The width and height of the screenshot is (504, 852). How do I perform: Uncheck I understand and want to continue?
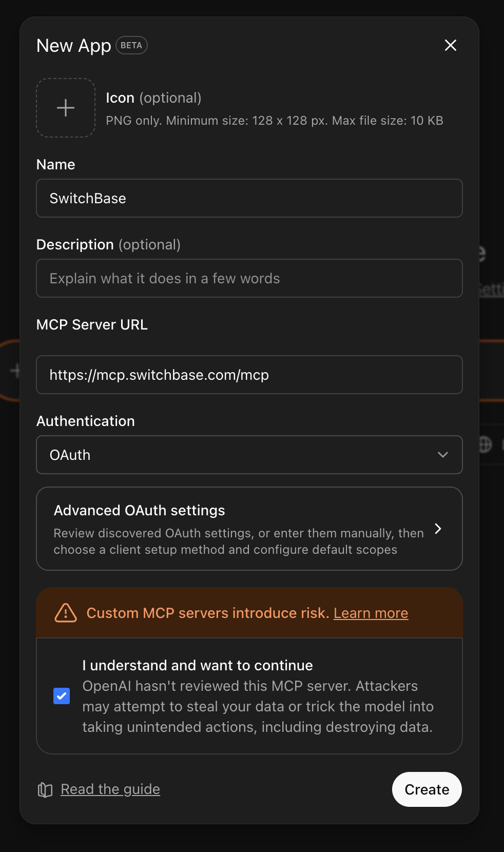tap(62, 696)
